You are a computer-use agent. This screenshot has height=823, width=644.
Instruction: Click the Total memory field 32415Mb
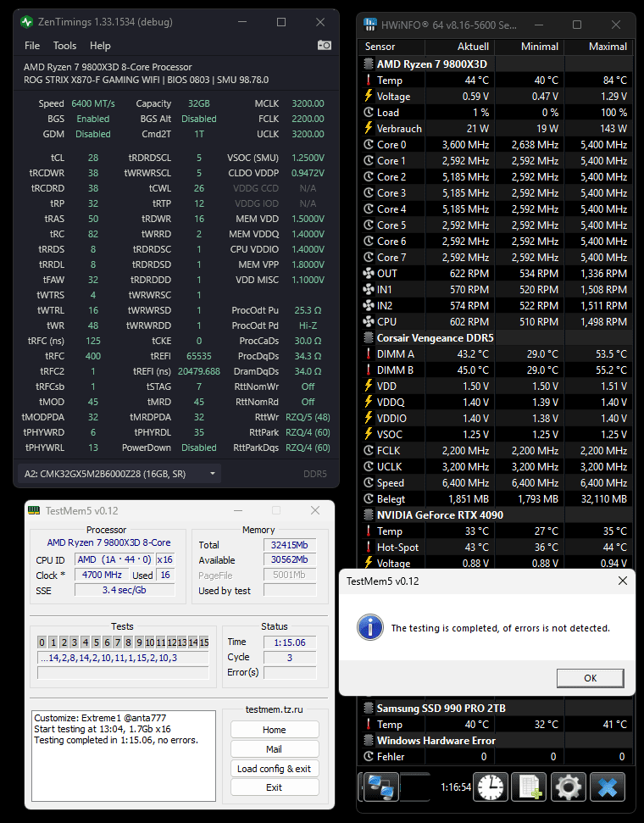point(290,545)
